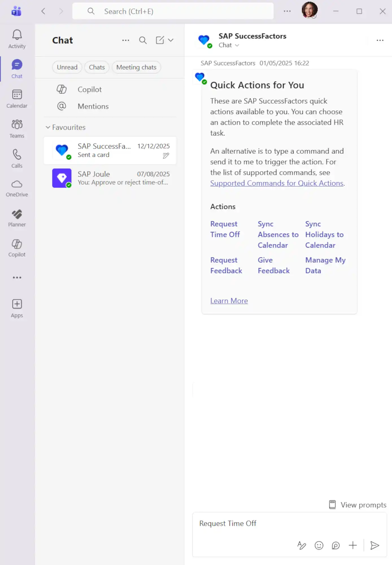Collapse the Favourites section
Viewport: 392px width, 565px height.
tap(65, 127)
